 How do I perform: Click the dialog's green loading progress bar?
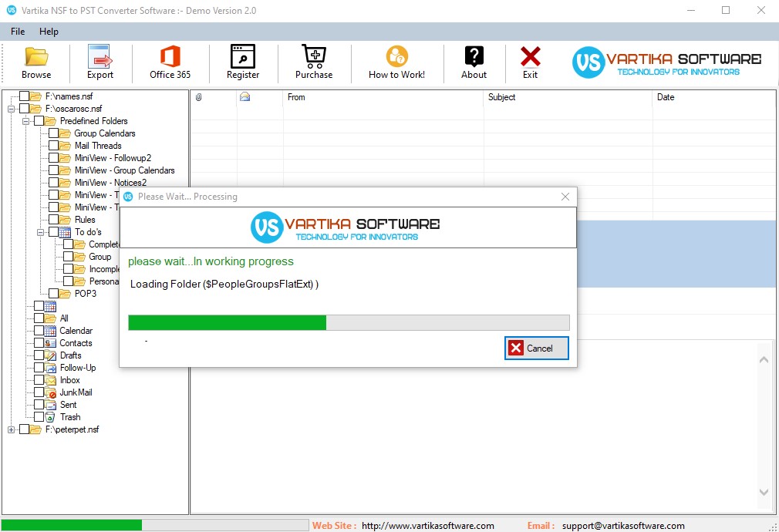click(349, 323)
